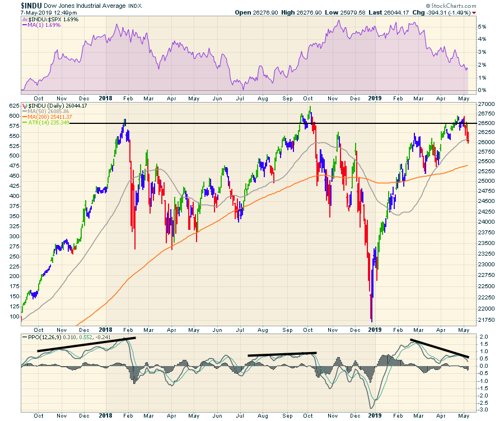Click the 22000 price axis label

[486, 309]
